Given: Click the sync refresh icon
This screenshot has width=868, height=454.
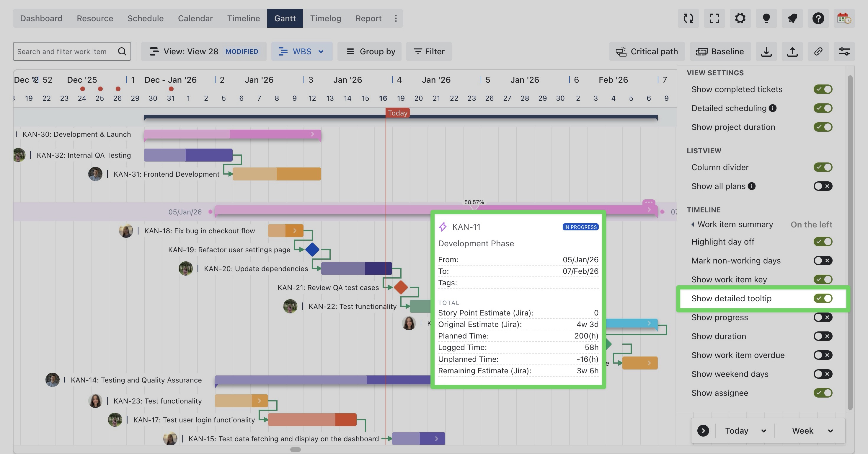Looking at the screenshot, I should tap(688, 18).
